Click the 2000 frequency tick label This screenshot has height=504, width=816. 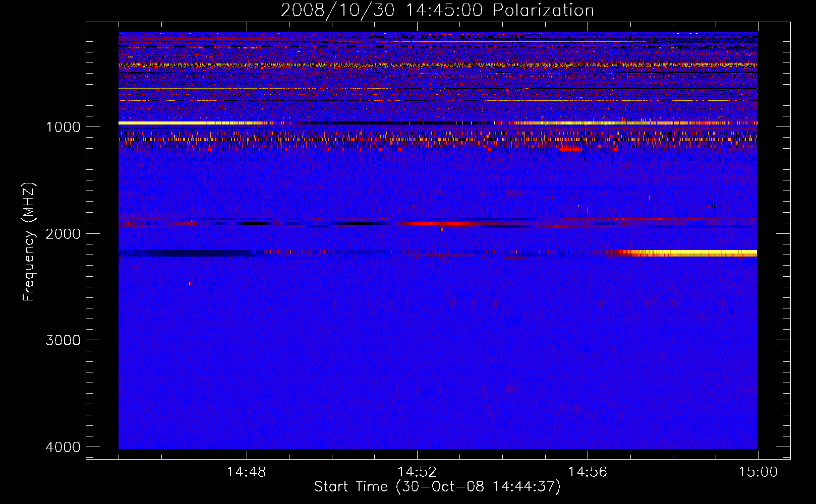click(63, 234)
